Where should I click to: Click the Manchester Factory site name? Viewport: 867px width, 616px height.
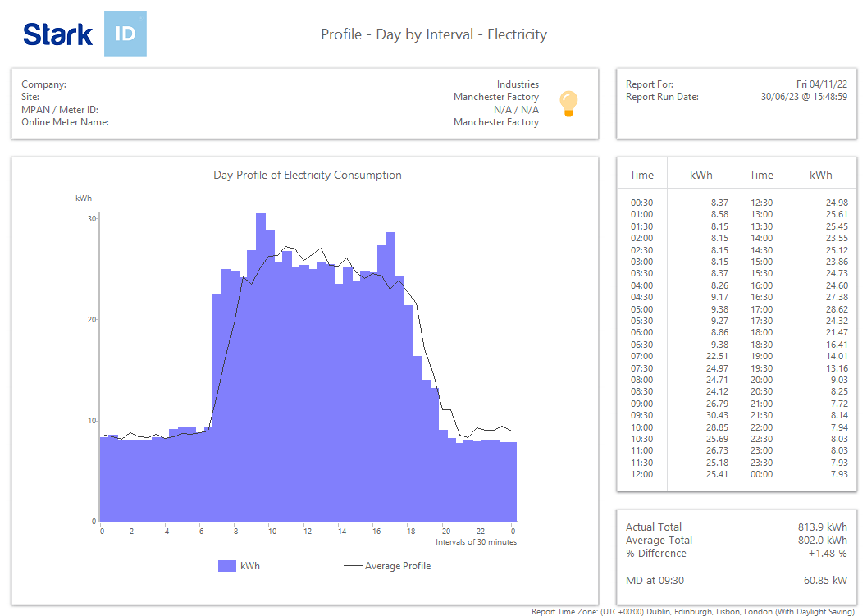(x=495, y=96)
